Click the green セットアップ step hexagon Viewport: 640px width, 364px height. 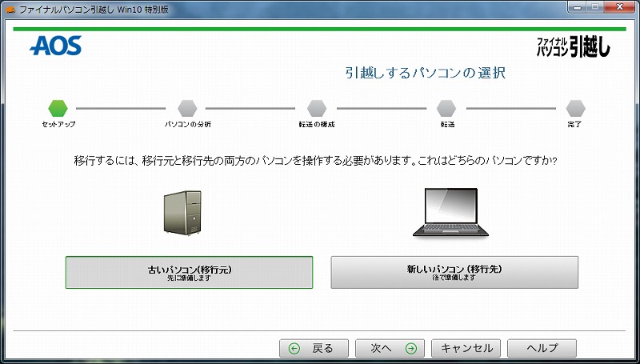pos(58,108)
